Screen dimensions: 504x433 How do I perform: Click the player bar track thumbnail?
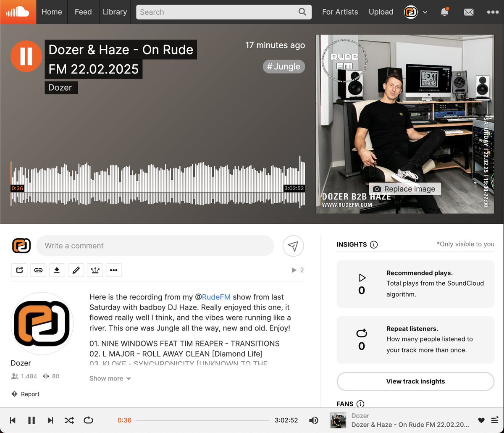pos(338,420)
